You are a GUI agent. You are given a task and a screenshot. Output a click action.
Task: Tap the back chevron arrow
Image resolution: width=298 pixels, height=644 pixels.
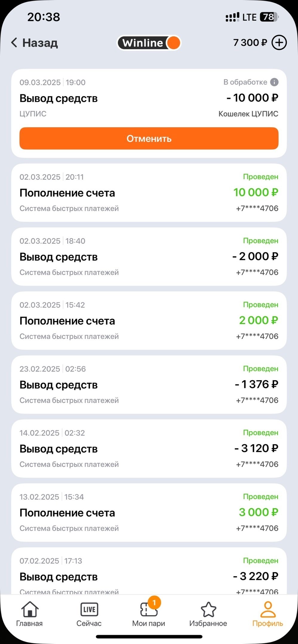pos(14,43)
